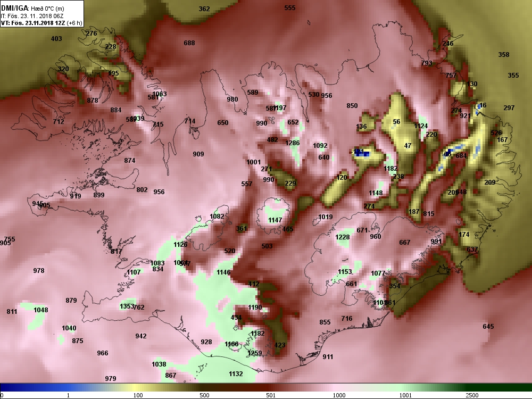
Task: Click the yellow section of the color scale near 100
Action: [136, 387]
